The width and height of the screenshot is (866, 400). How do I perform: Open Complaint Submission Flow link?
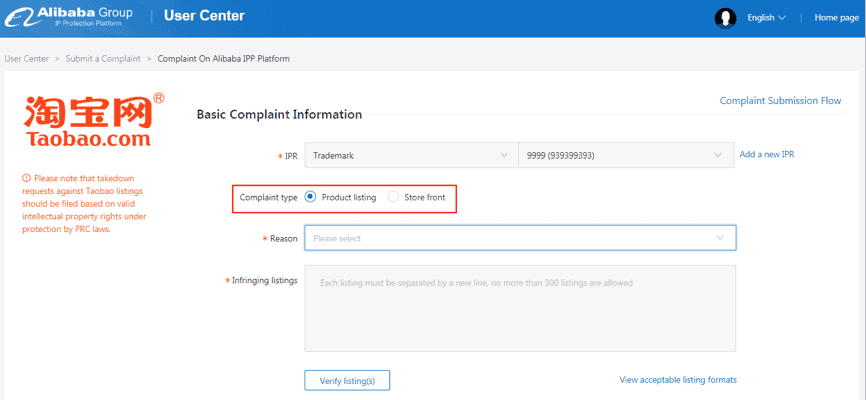780,101
